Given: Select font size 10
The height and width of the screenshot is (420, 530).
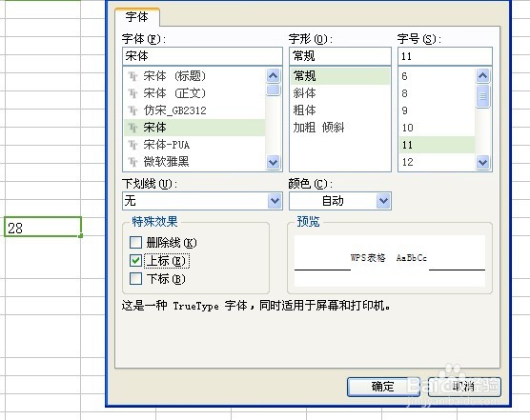Looking at the screenshot, I should click(x=438, y=128).
